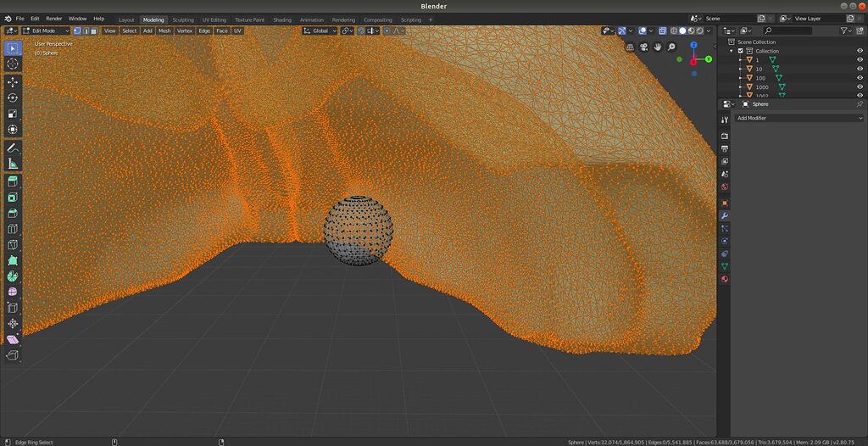
Task: Open the Mesh menu in viewport header
Action: 164,31
